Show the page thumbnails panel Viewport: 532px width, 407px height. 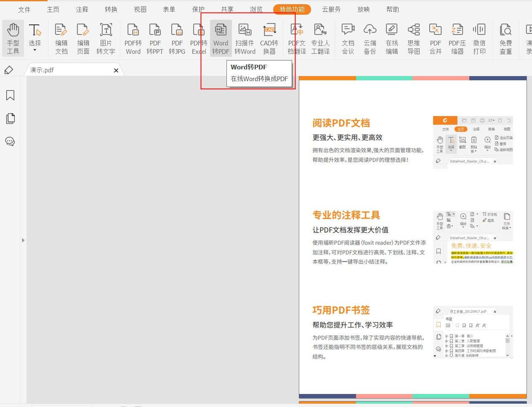click(10, 118)
